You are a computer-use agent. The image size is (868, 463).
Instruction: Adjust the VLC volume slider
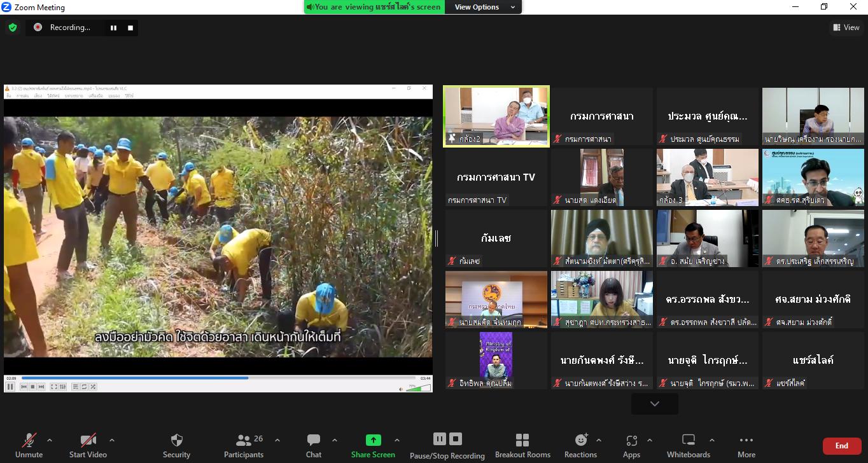point(418,387)
